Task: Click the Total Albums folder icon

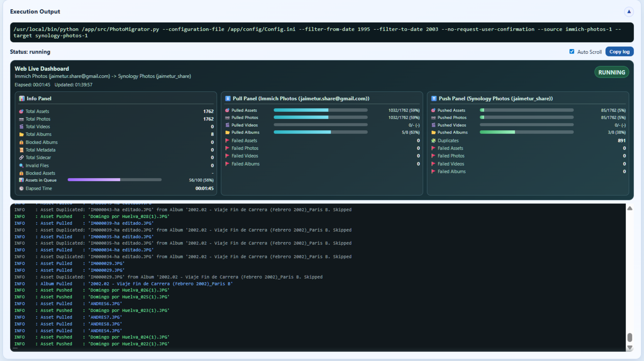Action: [x=21, y=134]
